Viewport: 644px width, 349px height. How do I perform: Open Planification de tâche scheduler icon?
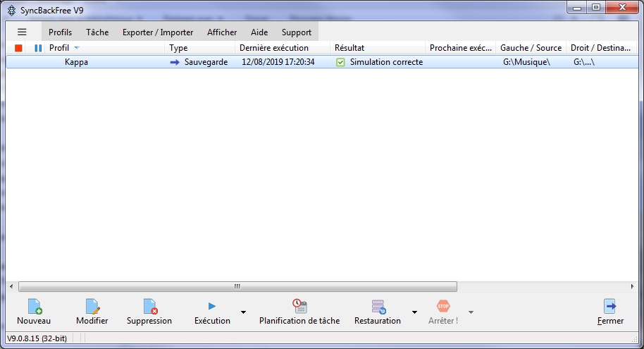[x=300, y=306]
